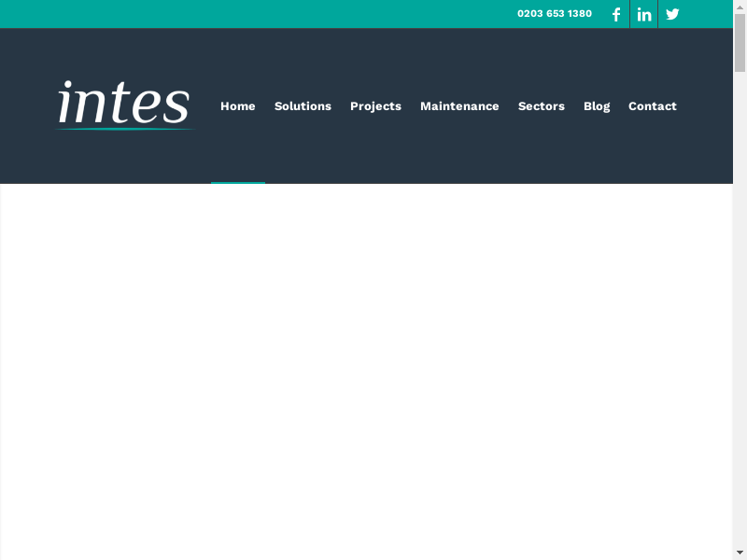Open the Contact page

(653, 106)
